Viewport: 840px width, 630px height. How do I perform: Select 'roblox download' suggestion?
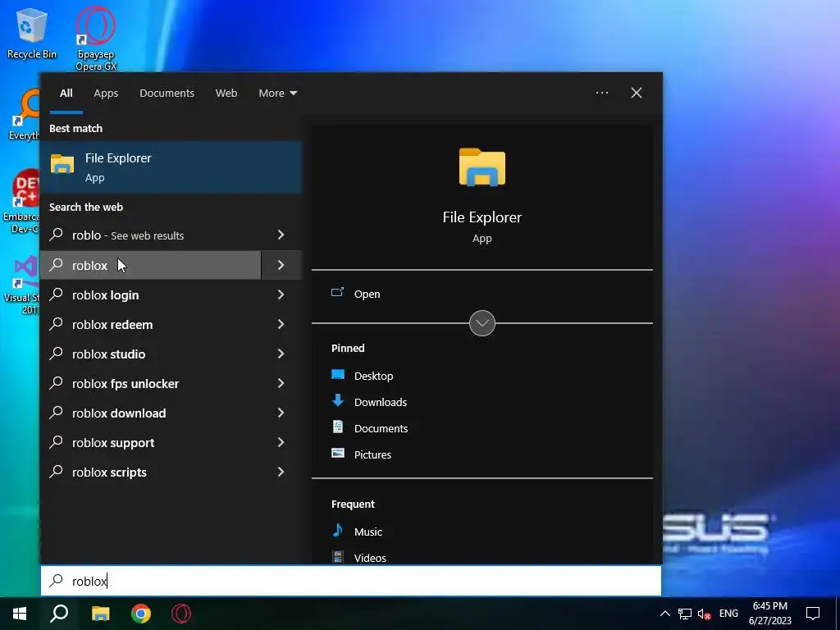(151, 413)
